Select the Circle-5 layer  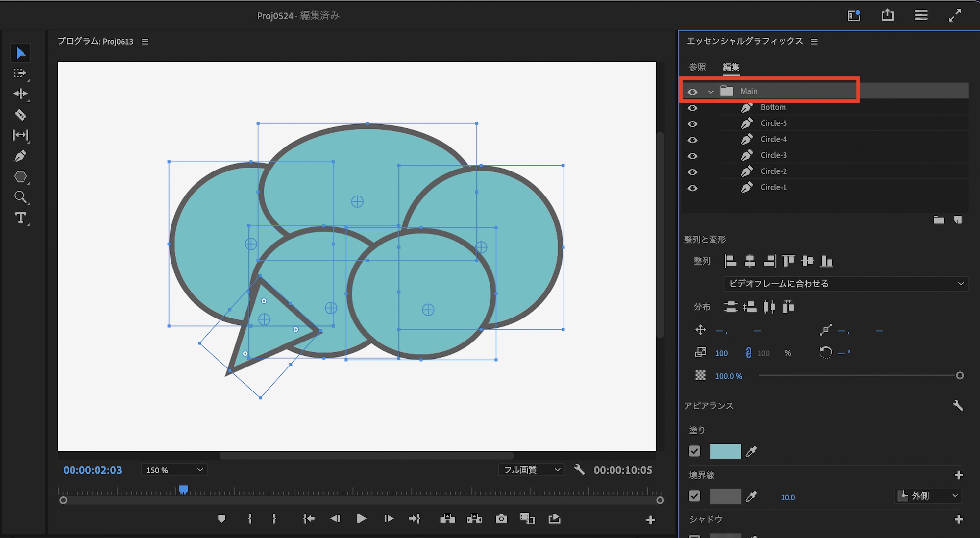[774, 123]
